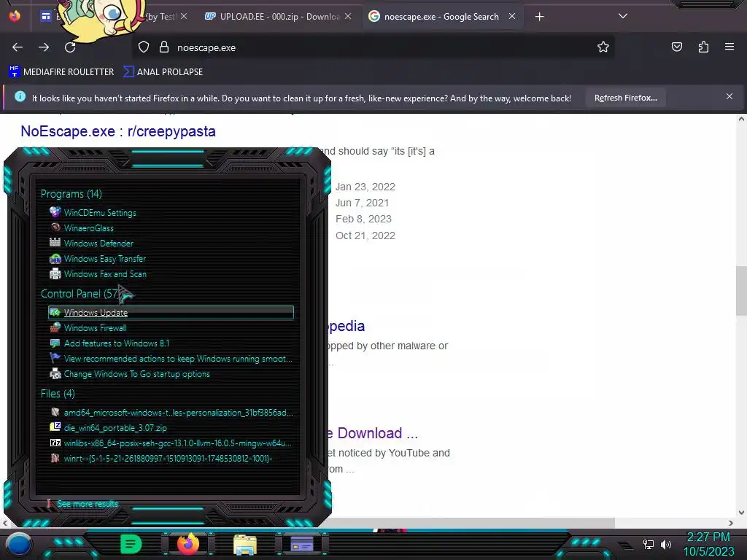Click Firefox icon in the taskbar
Viewport: 747px width, 560px height.
pyautogui.click(x=188, y=544)
